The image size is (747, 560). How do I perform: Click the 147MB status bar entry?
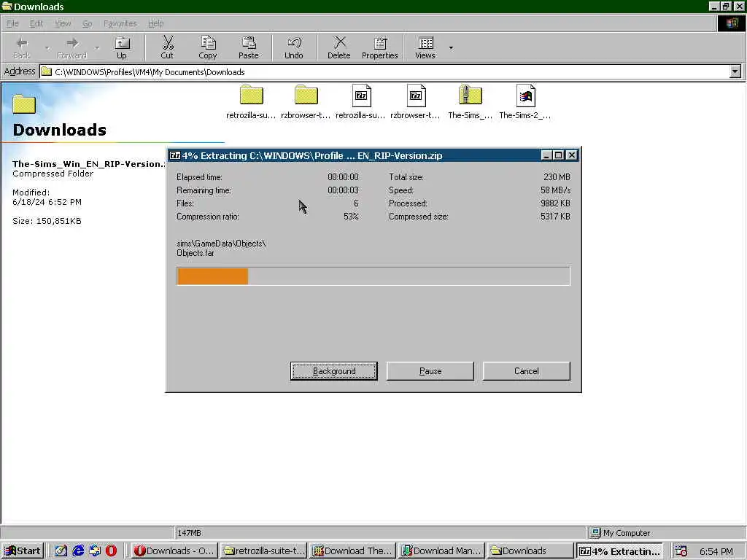pos(379,533)
